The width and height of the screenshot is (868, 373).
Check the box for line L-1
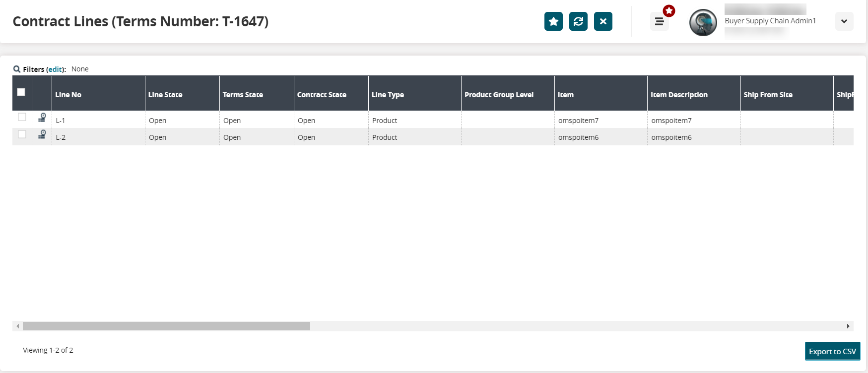tap(22, 117)
